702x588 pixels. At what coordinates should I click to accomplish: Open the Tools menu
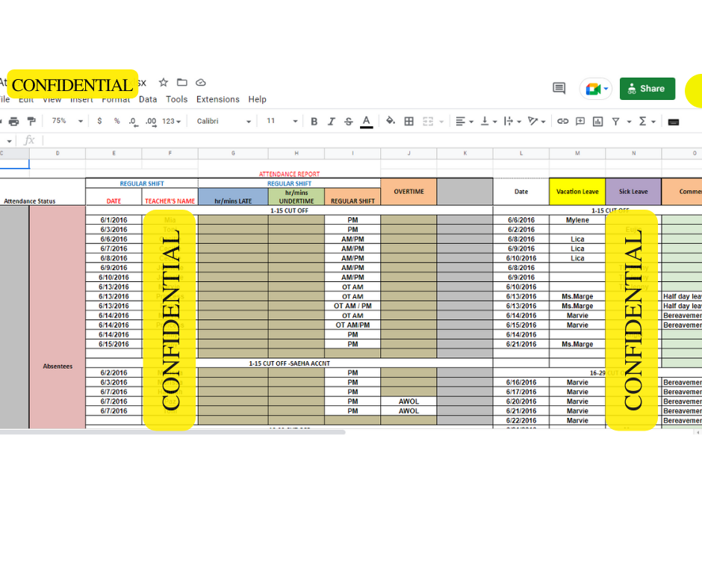click(176, 99)
